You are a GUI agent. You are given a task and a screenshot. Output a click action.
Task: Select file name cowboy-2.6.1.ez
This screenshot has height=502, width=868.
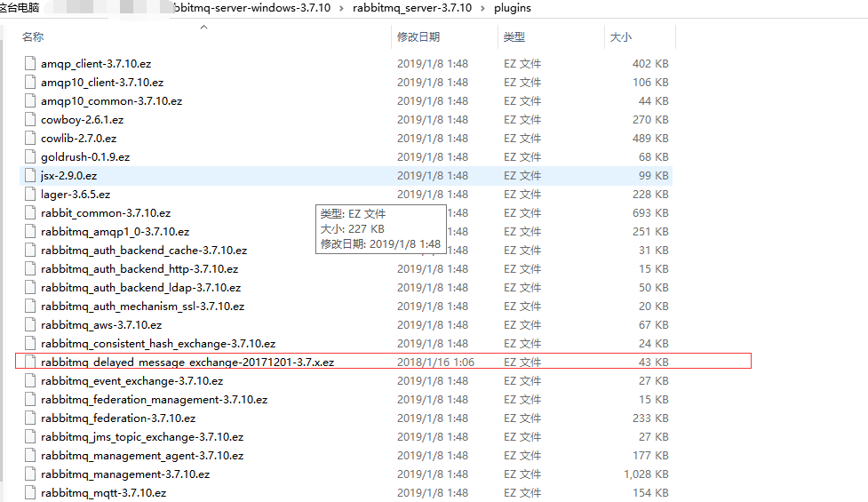(x=82, y=120)
